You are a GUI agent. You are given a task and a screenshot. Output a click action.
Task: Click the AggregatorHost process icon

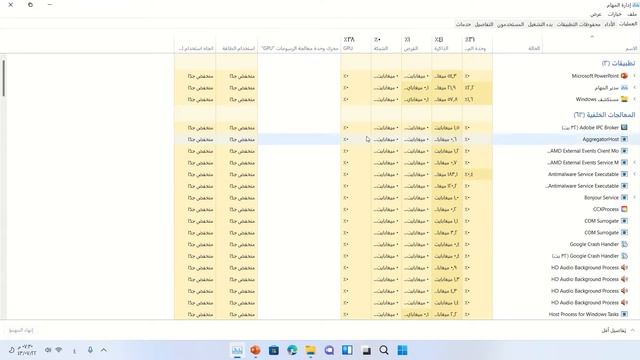[624, 139]
